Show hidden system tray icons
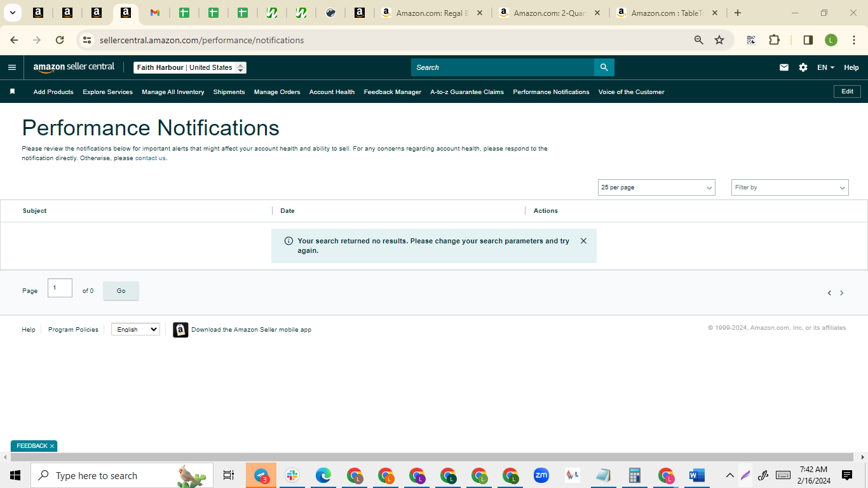Image resolution: width=868 pixels, height=488 pixels. click(729, 475)
